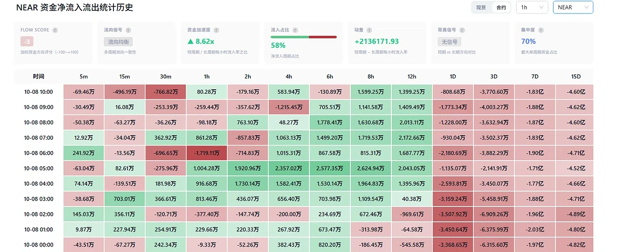Viewport: 644px width, 252px height.
Task: Click the help icon next to 资金加速度
Action: point(216,30)
